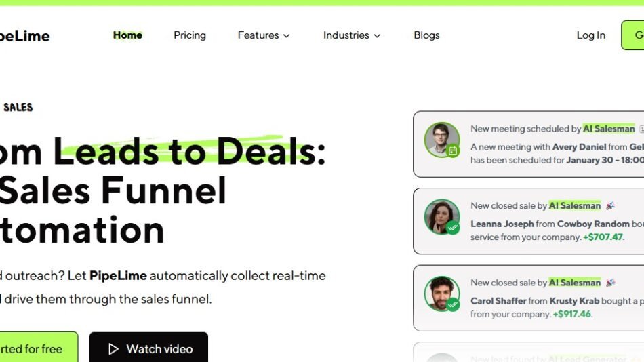Open the Leanna Joseph closed sale card

[529, 221]
